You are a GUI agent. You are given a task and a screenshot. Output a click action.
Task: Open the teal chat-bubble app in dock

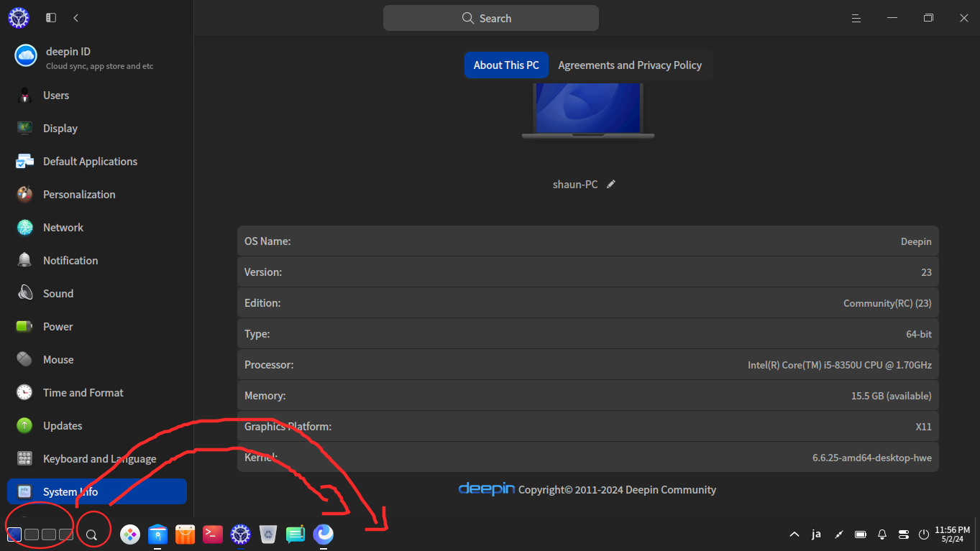tap(296, 534)
